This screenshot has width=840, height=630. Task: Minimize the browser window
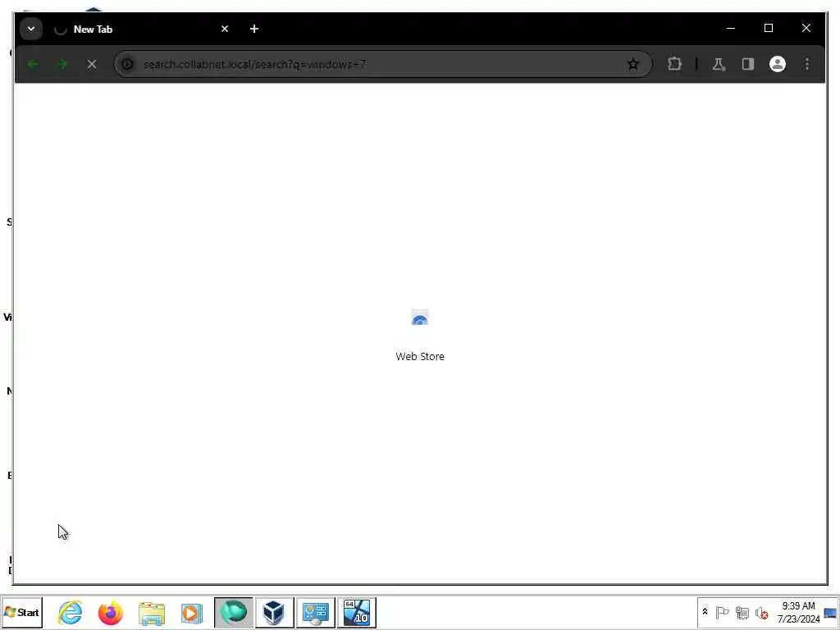pos(731,28)
